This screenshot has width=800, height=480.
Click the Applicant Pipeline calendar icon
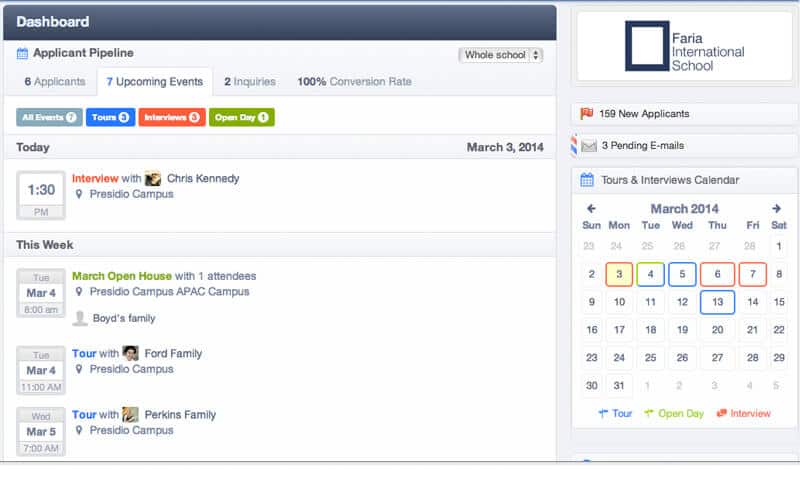pos(22,54)
